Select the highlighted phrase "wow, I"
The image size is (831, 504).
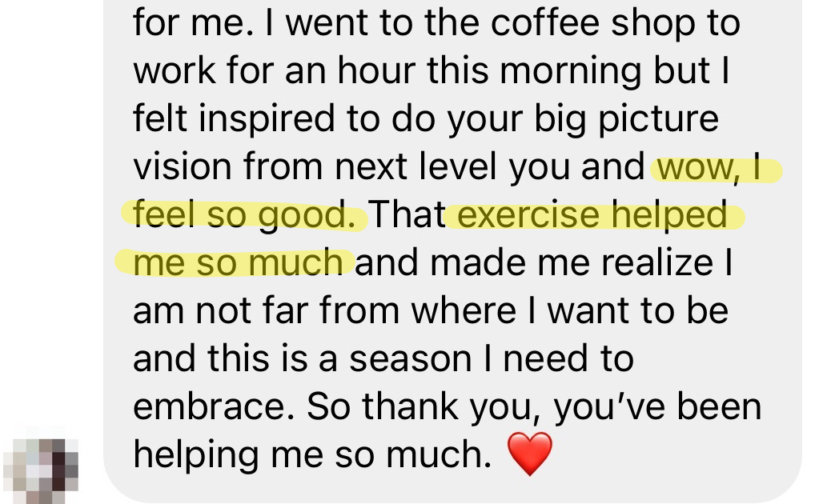[709, 166]
